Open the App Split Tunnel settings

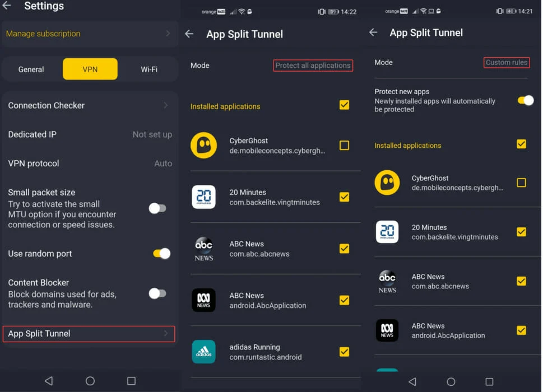90,333
